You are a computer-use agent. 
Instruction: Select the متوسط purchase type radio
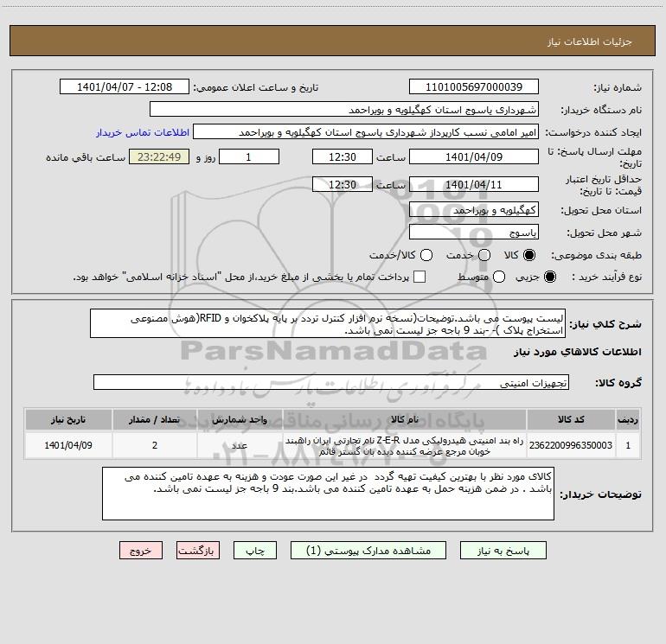[x=499, y=277]
